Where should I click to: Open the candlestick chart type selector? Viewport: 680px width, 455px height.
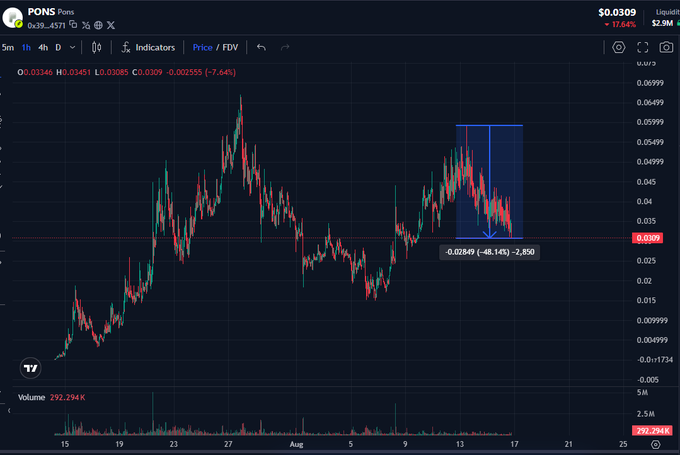coord(96,47)
